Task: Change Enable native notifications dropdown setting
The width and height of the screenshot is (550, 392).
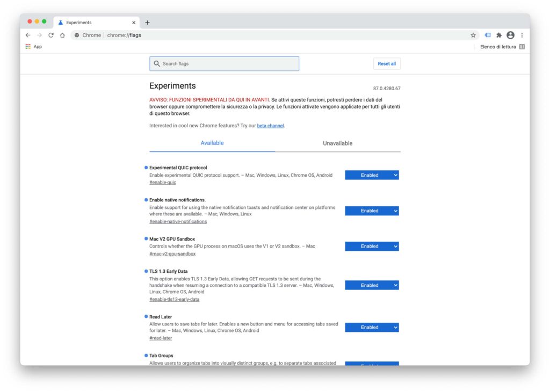Action: (x=372, y=210)
